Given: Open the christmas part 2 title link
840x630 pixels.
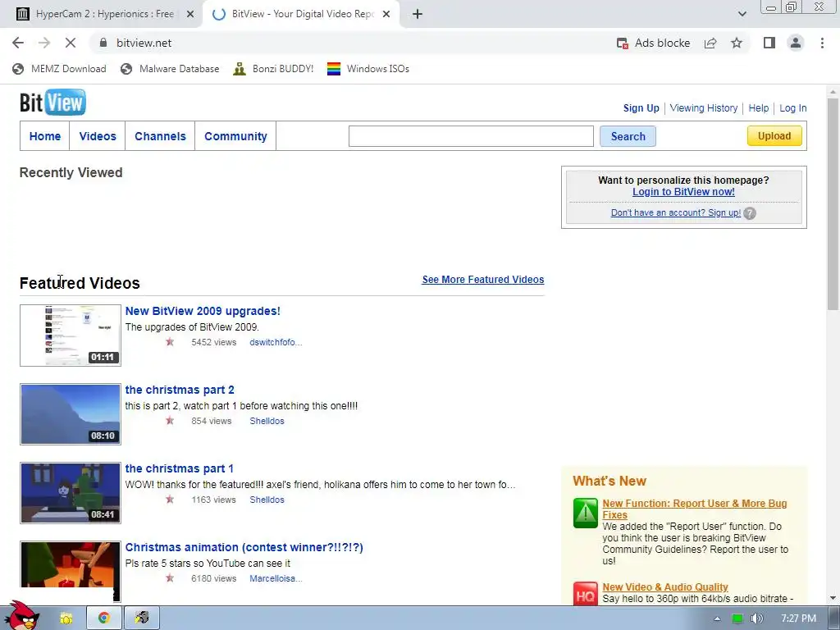Looking at the screenshot, I should pos(180,390).
